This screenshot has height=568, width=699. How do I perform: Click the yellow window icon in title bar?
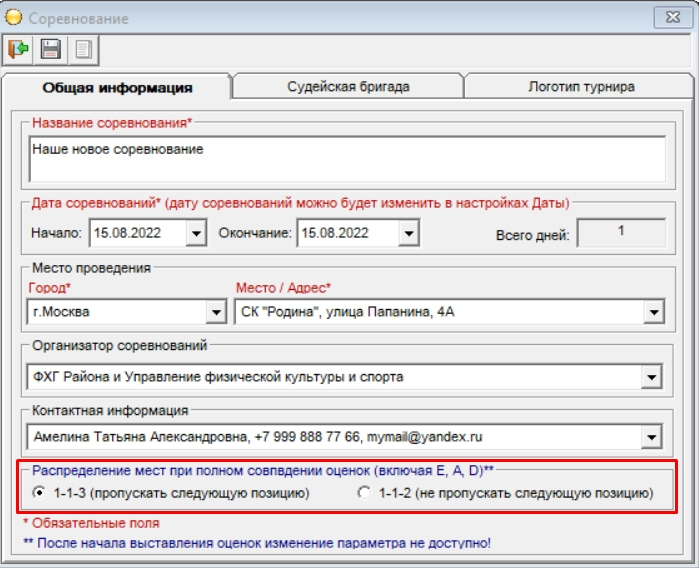point(14,18)
